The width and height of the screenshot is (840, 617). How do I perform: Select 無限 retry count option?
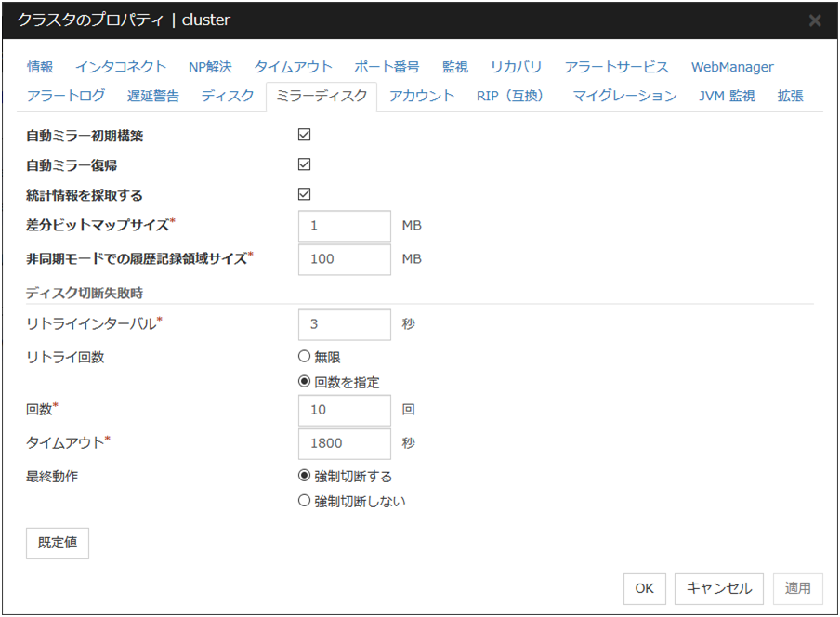[304, 357]
